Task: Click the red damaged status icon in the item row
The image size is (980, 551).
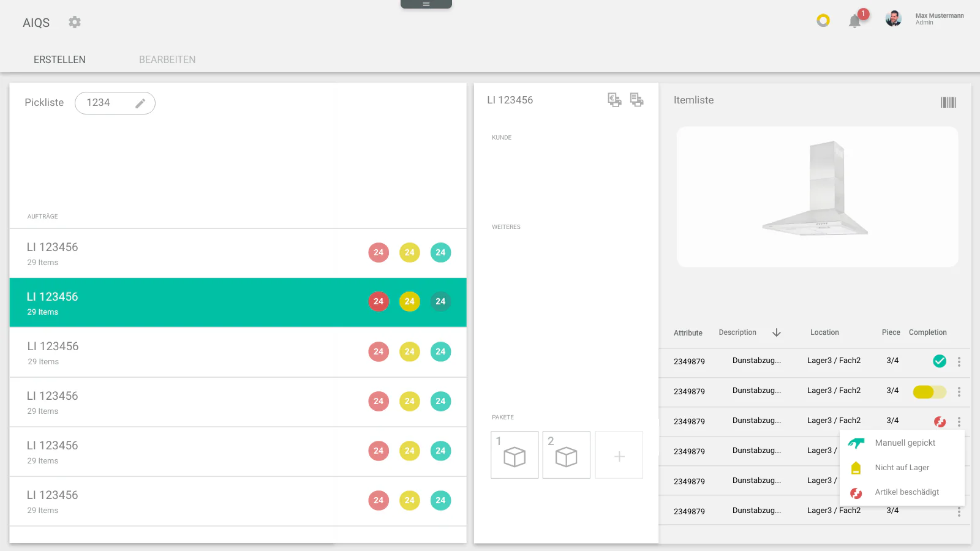Action: (940, 421)
